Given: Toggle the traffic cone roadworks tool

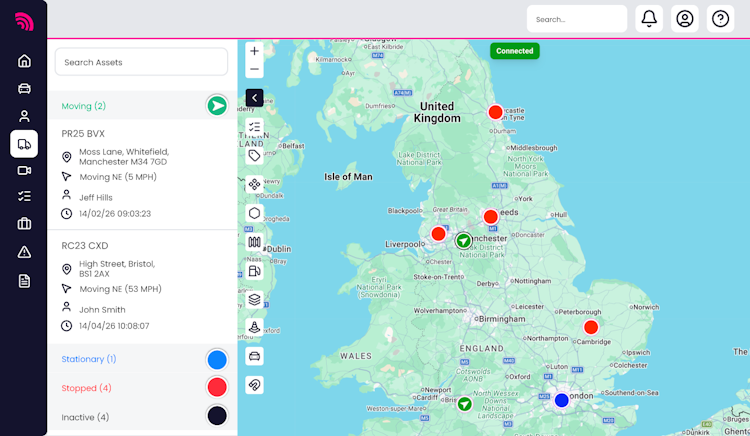Looking at the screenshot, I should click(254, 327).
